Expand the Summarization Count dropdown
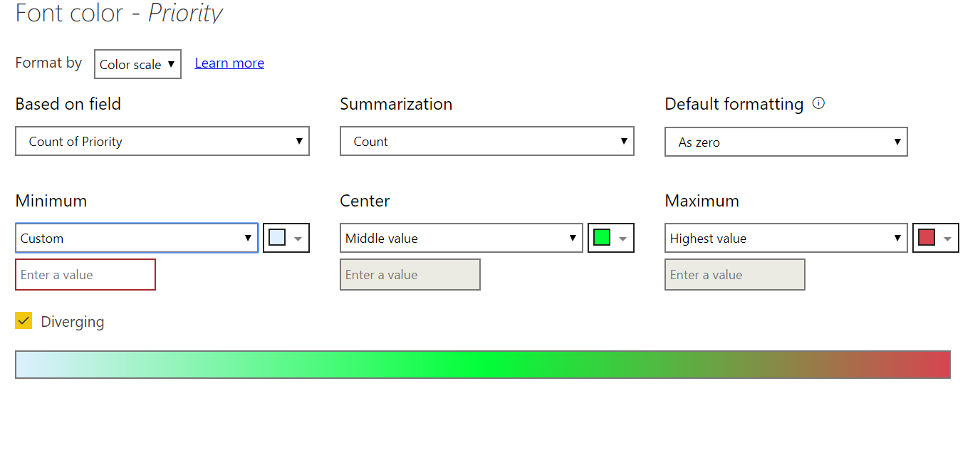980x470 pixels. click(487, 141)
